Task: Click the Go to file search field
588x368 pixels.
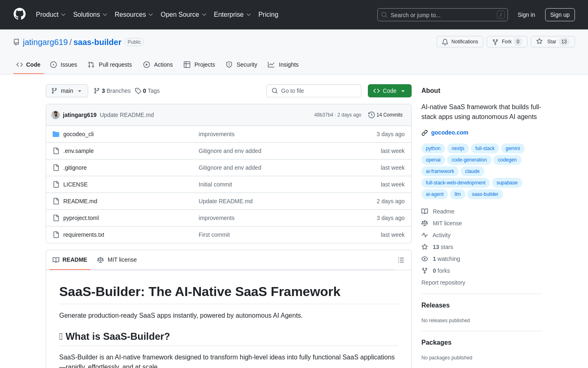Action: click(x=314, y=91)
